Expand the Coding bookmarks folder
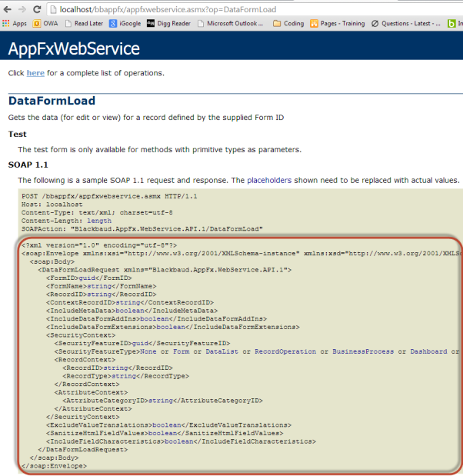Screen dimensions: 463x476 point(288,24)
